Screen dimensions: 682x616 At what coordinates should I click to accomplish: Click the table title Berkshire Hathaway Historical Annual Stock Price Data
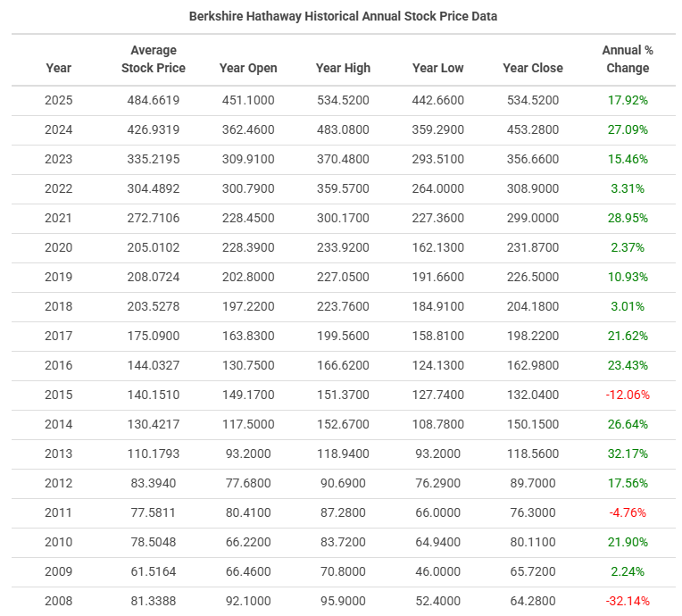pyautogui.click(x=344, y=16)
